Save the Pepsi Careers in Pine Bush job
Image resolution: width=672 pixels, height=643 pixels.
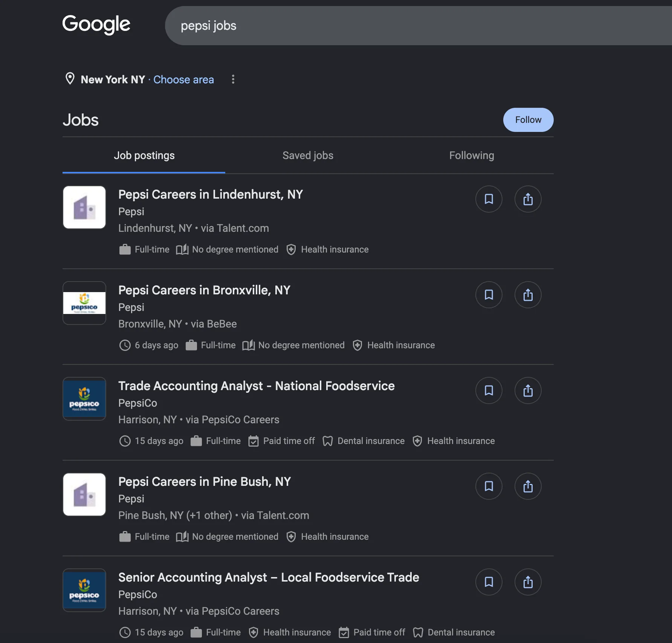pyautogui.click(x=489, y=486)
